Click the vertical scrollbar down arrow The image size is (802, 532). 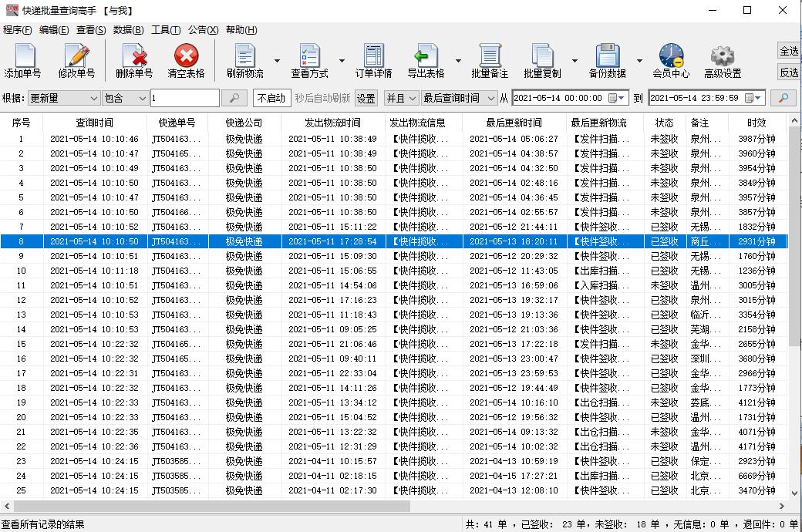pyautogui.click(x=794, y=493)
